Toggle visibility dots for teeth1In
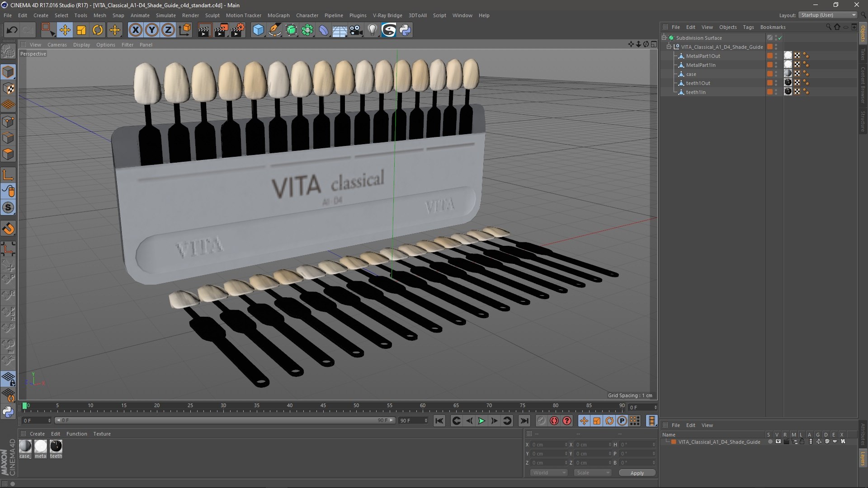 [776, 92]
